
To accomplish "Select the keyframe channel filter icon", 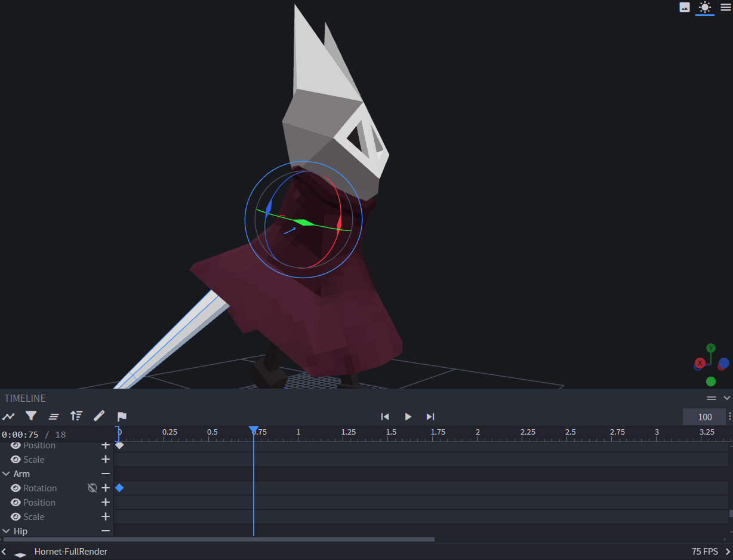I will tap(30, 416).
